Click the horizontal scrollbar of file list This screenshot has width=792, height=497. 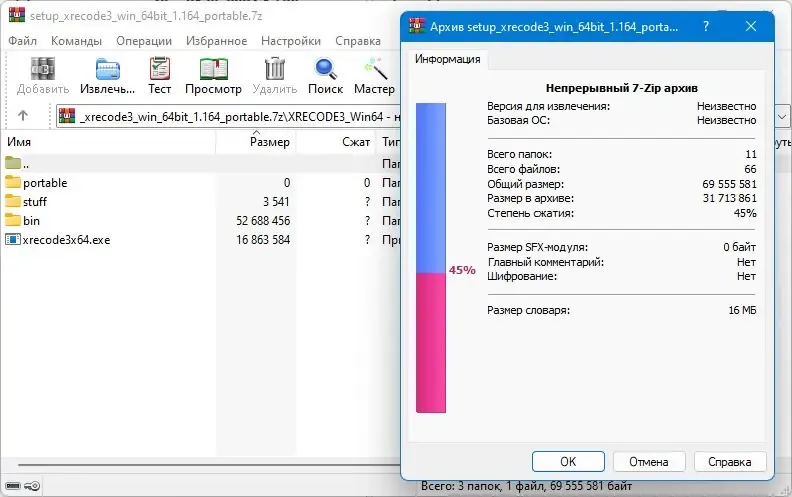(209, 465)
